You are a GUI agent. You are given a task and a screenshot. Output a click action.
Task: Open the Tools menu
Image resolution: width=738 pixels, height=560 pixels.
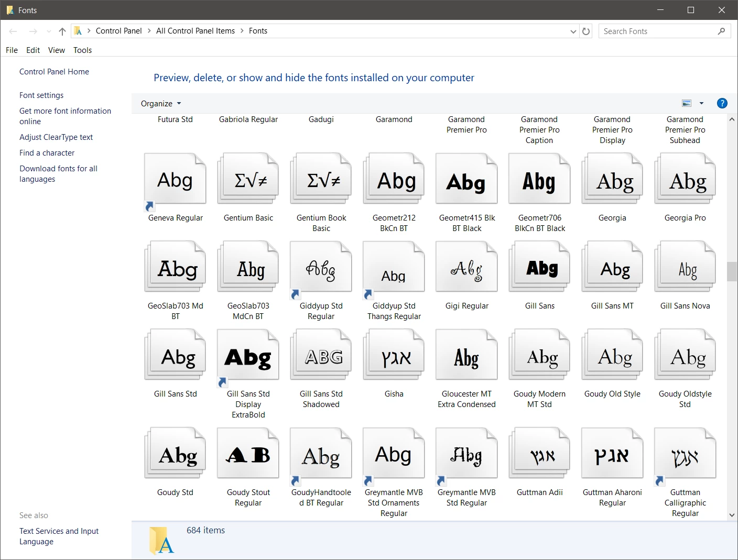click(x=82, y=50)
